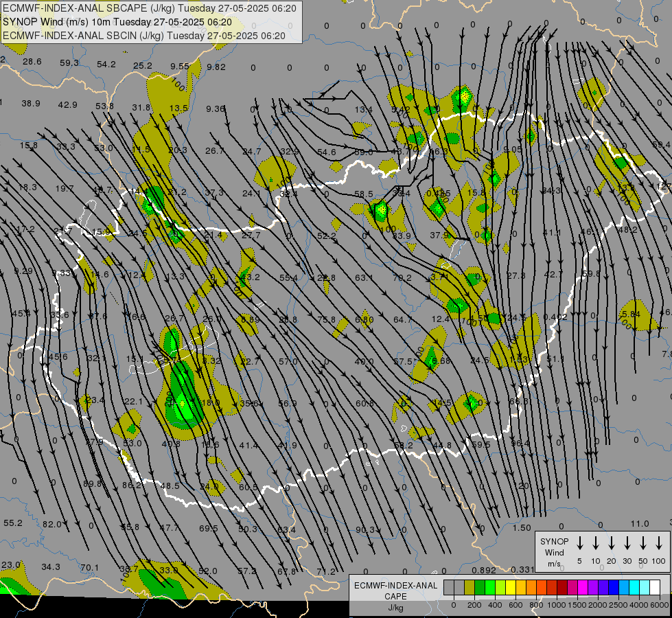Click the 'SYNOP Wind m/s' legend label
The width and height of the screenshot is (672, 618).
[554, 552]
